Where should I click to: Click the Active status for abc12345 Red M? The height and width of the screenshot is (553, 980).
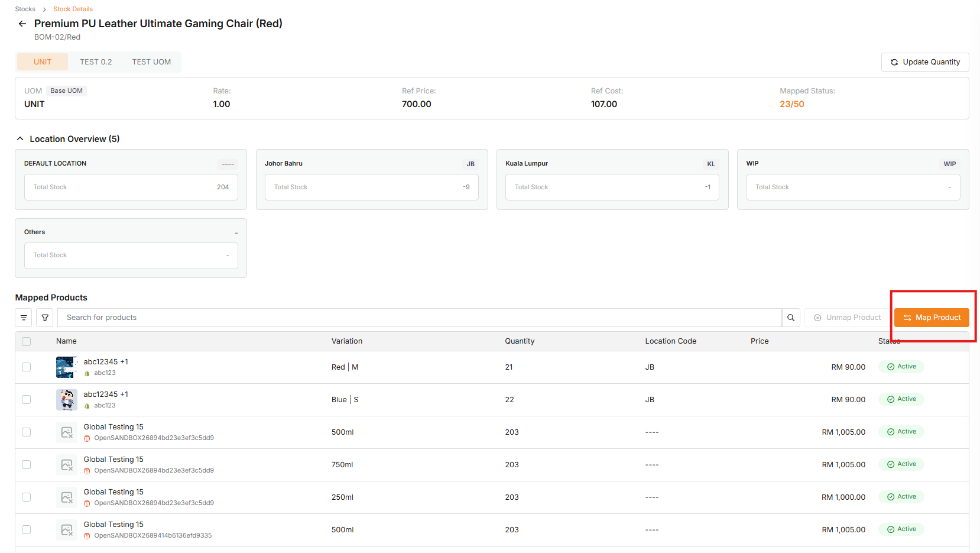coord(901,367)
